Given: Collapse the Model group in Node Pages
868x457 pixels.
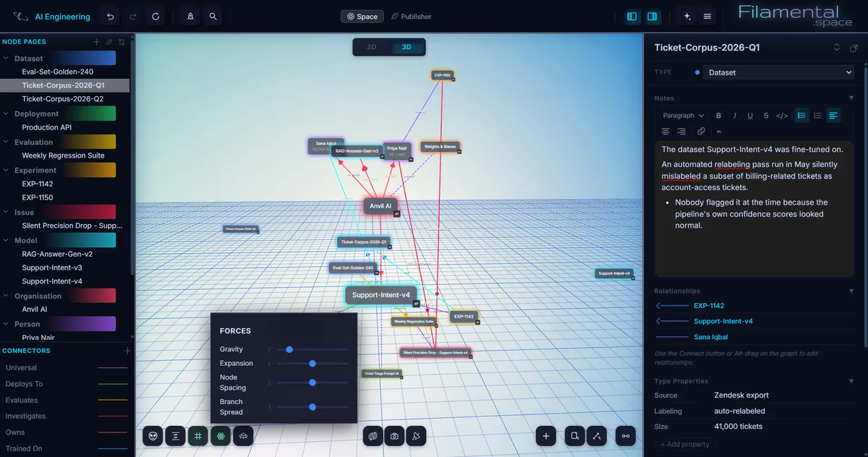Looking at the screenshot, I should click(x=7, y=241).
